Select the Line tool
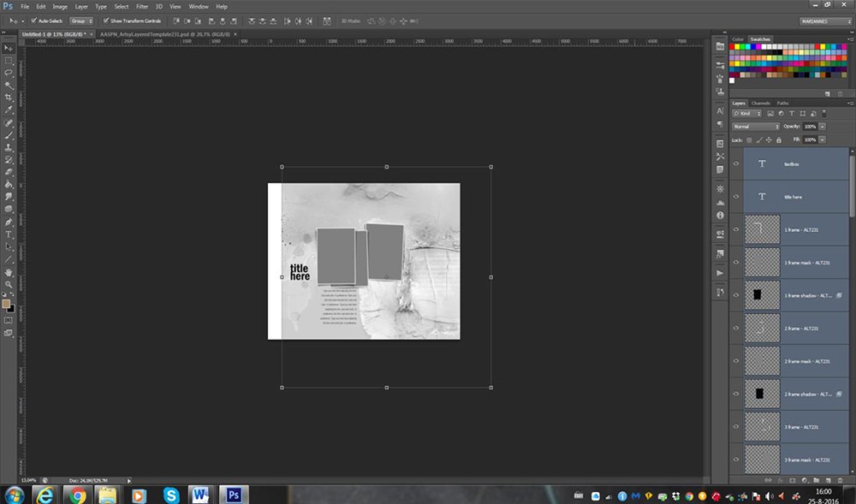This screenshot has height=504, width=856. pos(9,259)
